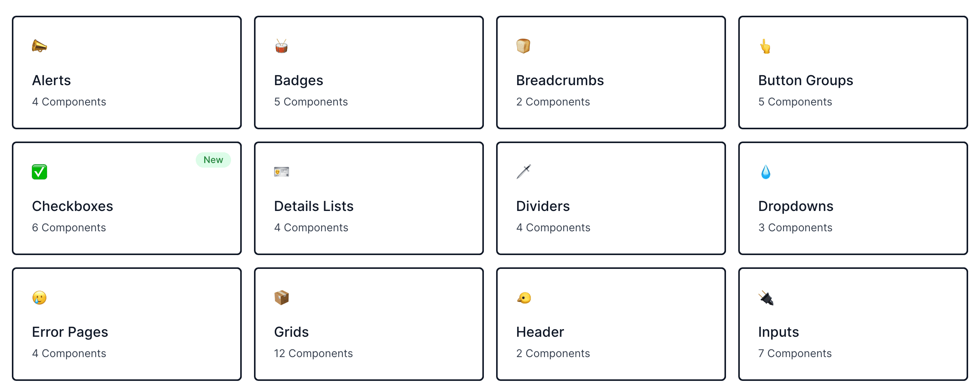The width and height of the screenshot is (980, 392).
Task: Click the water droplet icon on Dropdowns card
Action: click(765, 172)
